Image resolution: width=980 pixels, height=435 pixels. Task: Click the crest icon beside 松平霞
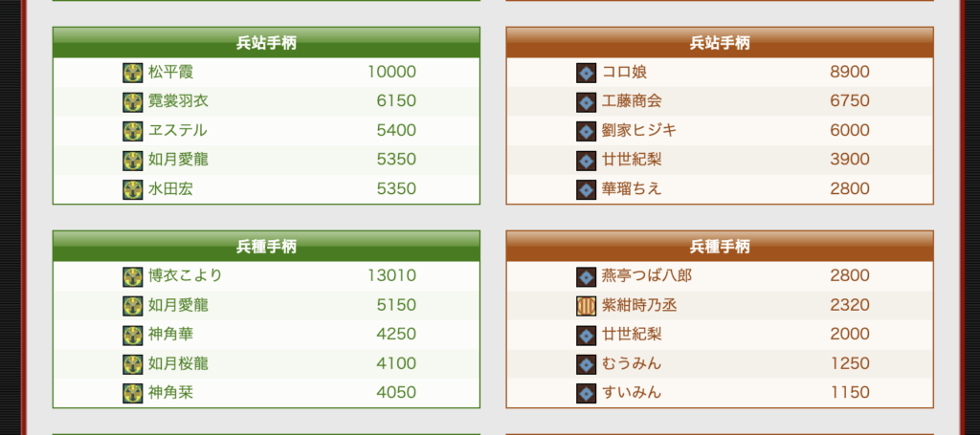click(x=132, y=73)
